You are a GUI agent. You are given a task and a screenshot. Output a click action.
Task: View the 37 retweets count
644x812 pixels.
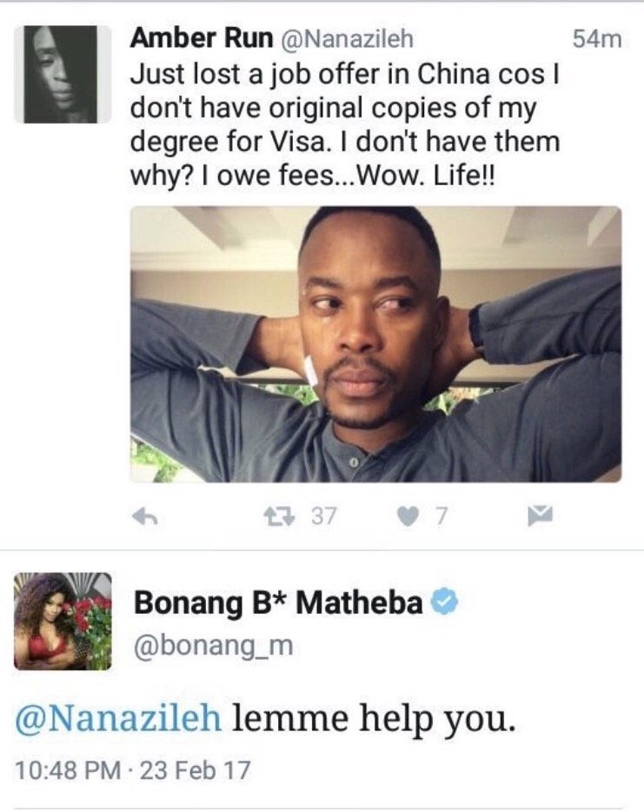[324, 516]
